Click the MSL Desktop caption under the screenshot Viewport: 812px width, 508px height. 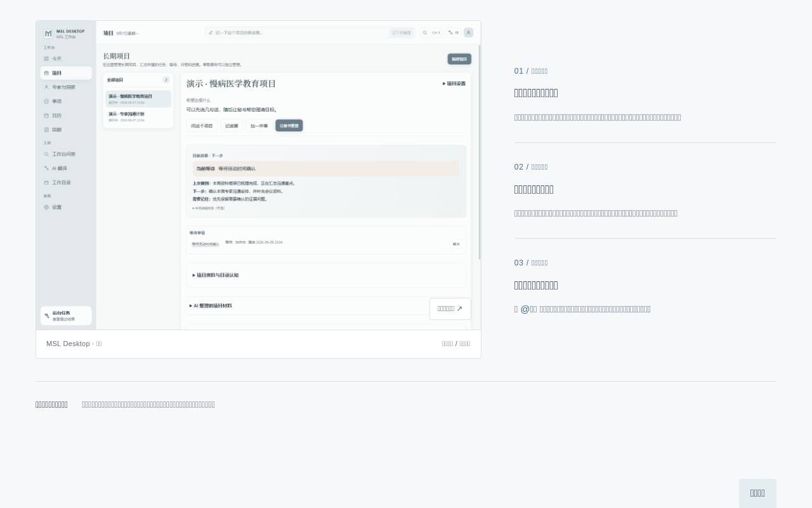point(74,344)
